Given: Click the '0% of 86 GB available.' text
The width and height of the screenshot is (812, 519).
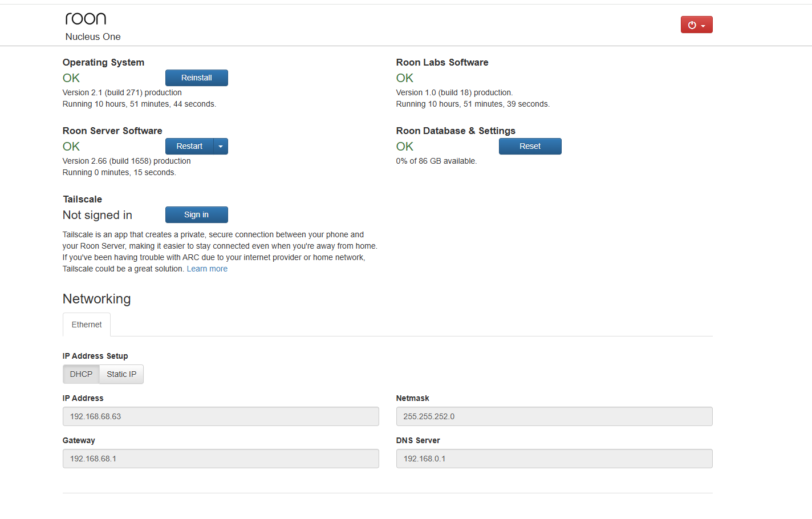Looking at the screenshot, I should tap(436, 161).
